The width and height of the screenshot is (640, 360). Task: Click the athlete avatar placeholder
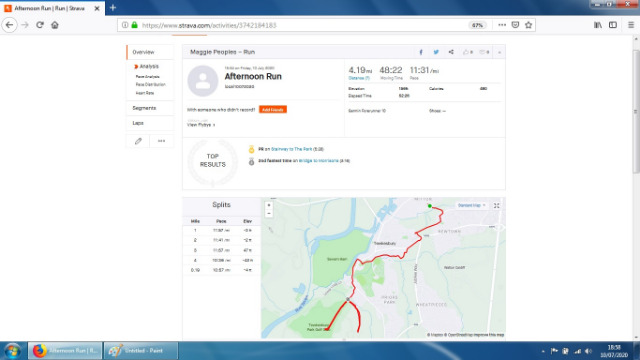(x=203, y=81)
